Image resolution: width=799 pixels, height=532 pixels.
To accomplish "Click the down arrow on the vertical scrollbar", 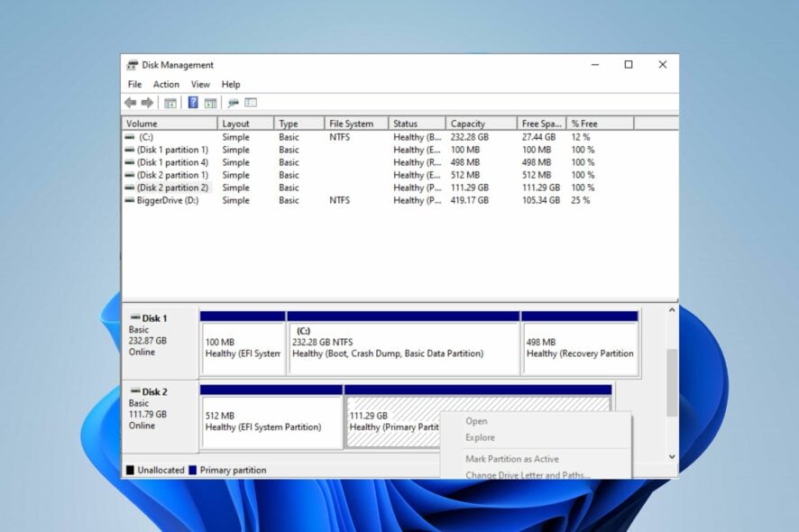I will tap(671, 456).
